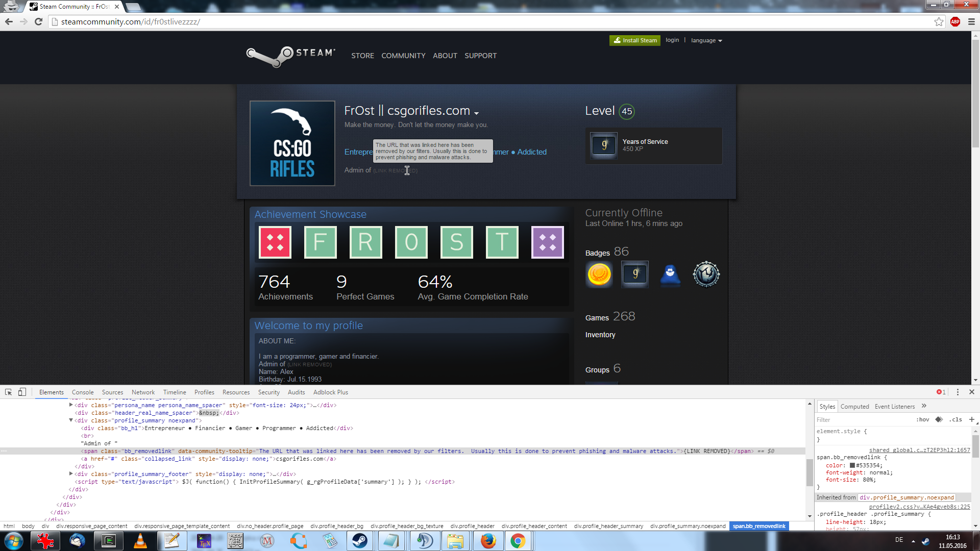Reload the page with the refresh icon
The width and height of the screenshot is (980, 551).
[x=38, y=21]
